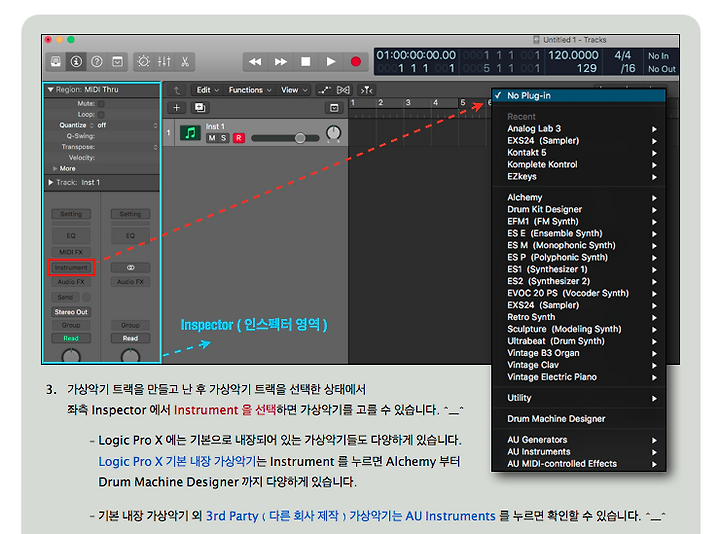
Task: Choose Kontakt 5 in plug-in menu
Action: click(579, 152)
